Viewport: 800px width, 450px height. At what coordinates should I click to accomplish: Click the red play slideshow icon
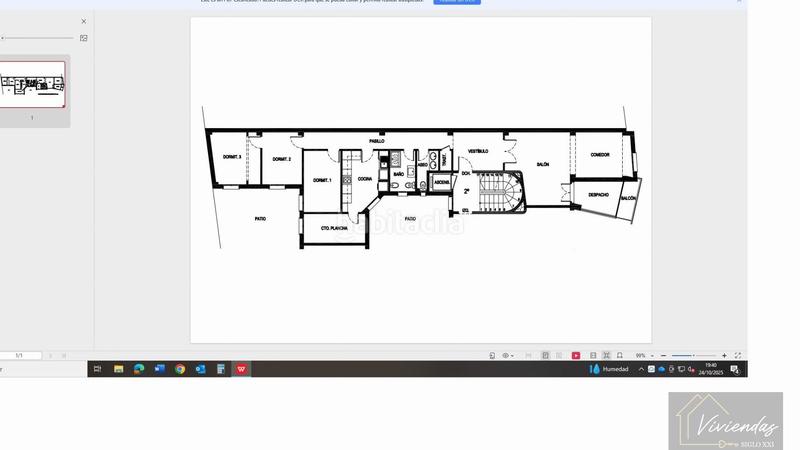[x=576, y=355]
